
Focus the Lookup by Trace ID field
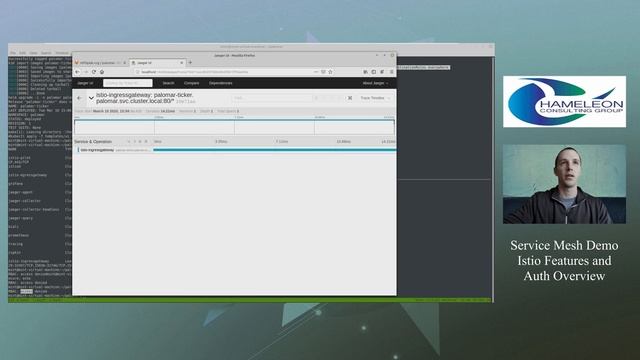[x=128, y=83]
